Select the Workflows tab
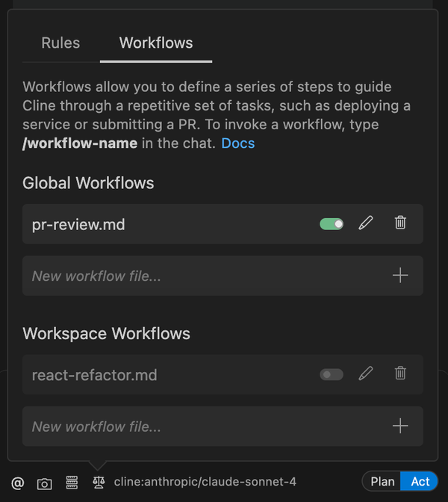448x502 pixels. [156, 43]
